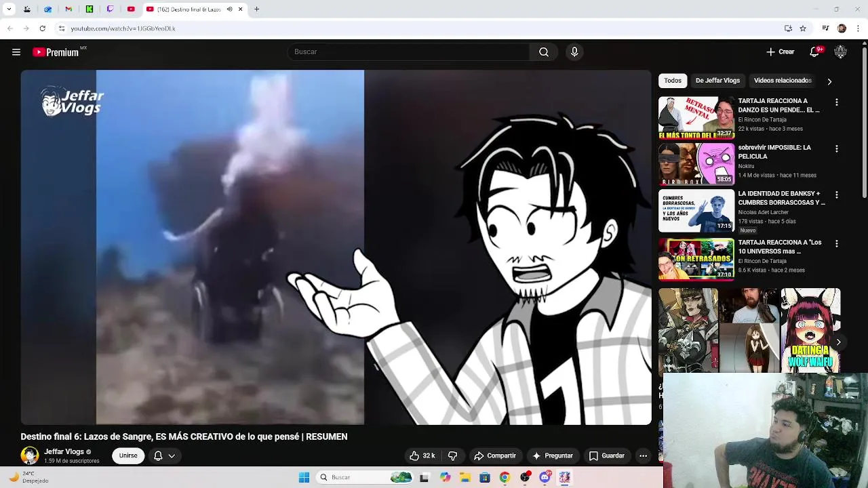Image resolution: width=868 pixels, height=488 pixels.
Task: Reload the page with refresh button
Action: 42,28
